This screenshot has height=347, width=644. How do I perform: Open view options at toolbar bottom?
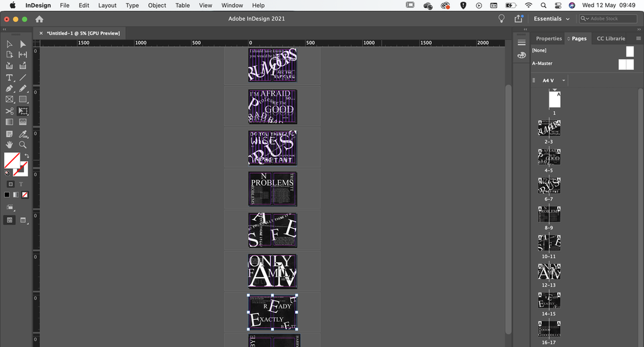coord(11,208)
